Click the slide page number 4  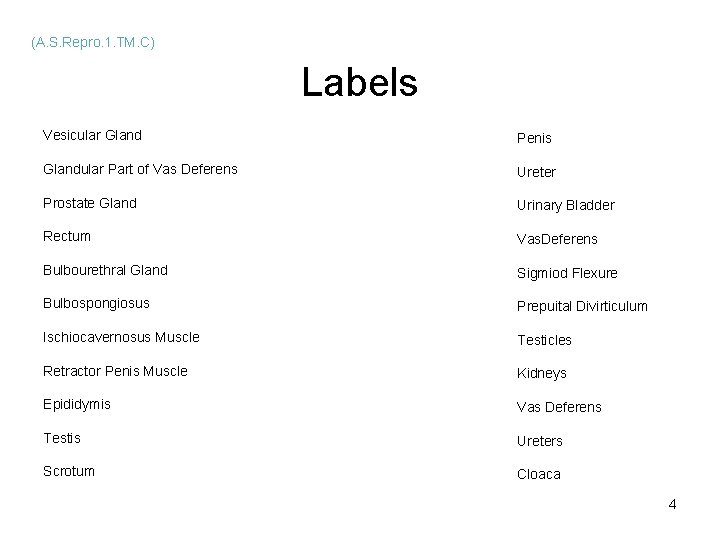tap(672, 504)
